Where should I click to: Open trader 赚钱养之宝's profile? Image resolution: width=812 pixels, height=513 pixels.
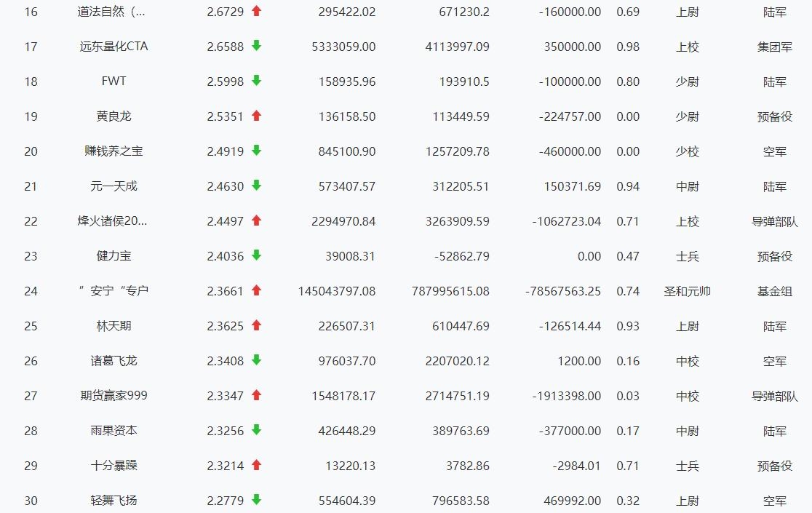(114, 151)
